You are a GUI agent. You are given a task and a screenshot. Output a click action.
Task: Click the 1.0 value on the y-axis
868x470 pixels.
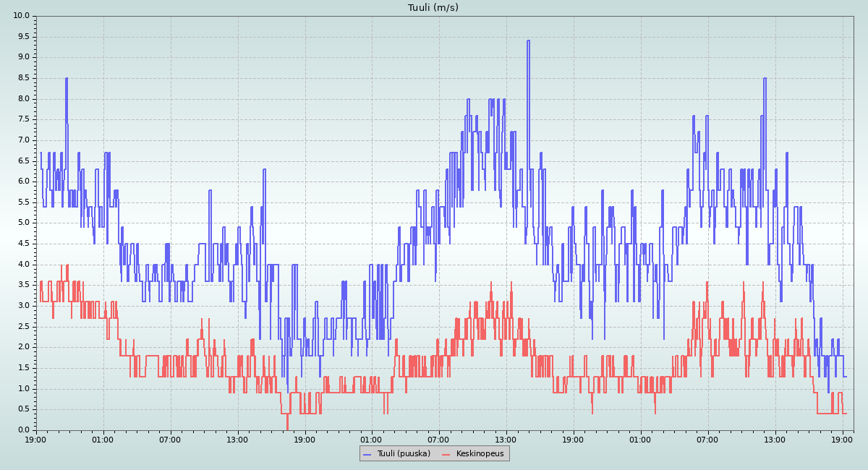click(x=23, y=389)
